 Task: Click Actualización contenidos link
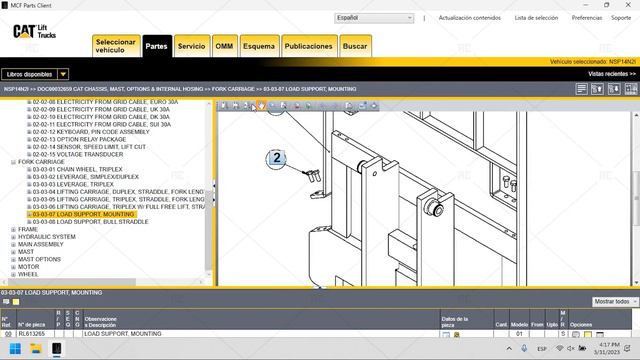coord(470,18)
